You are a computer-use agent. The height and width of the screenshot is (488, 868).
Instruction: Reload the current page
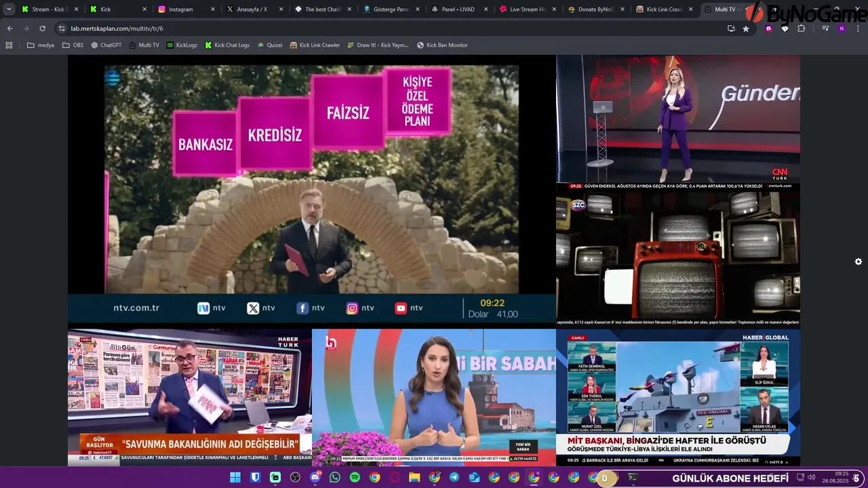[x=42, y=28]
